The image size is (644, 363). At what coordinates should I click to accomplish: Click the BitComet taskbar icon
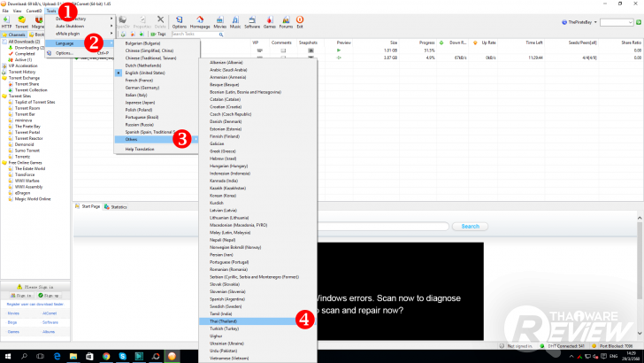point(172,356)
